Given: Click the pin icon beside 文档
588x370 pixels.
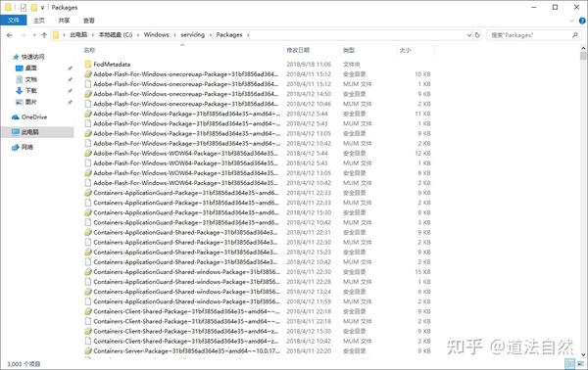Looking at the screenshot, I should (x=70, y=79).
